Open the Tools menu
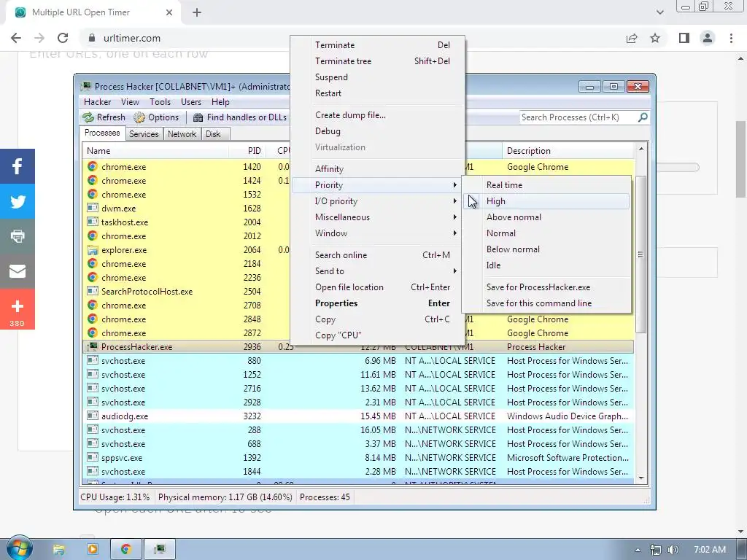The image size is (747, 560). pos(160,102)
